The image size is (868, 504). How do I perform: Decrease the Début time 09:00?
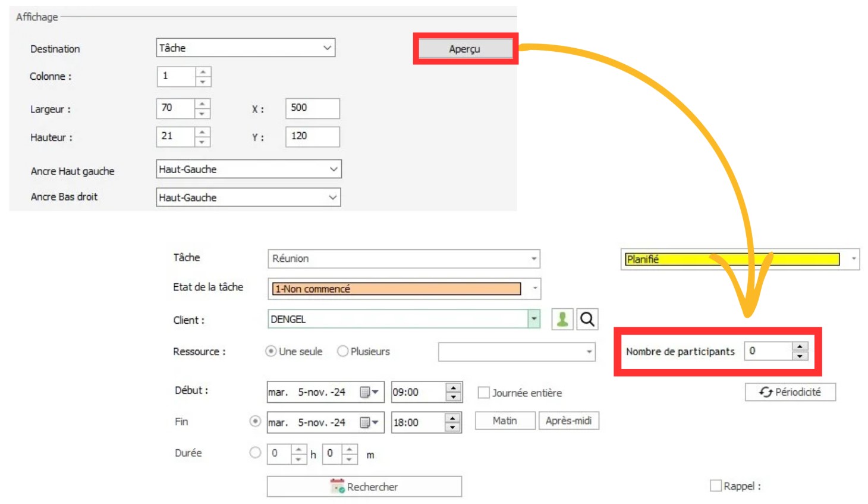[x=454, y=397]
